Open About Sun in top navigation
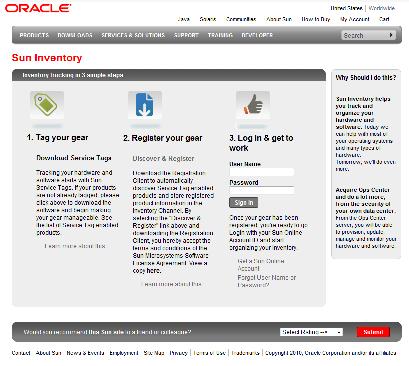The width and height of the screenshot is (409, 366). pyautogui.click(x=279, y=19)
